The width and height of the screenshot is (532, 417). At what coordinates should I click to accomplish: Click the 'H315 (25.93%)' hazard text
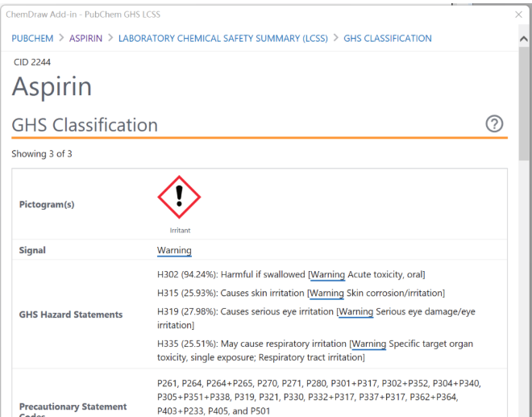(x=188, y=293)
